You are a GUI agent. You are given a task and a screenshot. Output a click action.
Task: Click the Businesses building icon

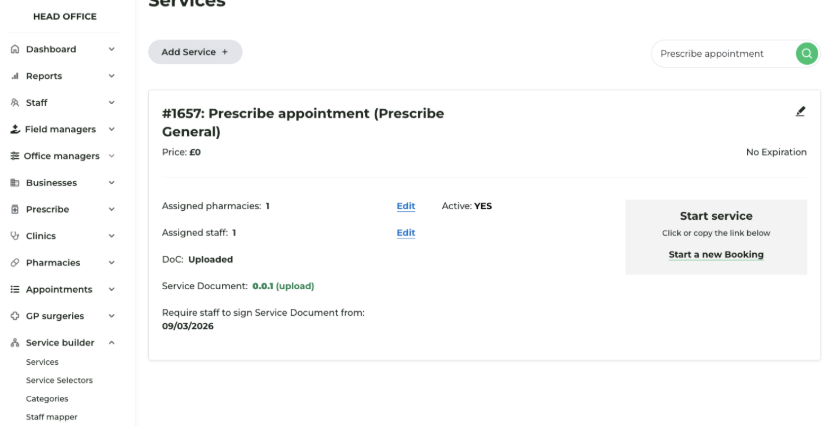coord(15,183)
